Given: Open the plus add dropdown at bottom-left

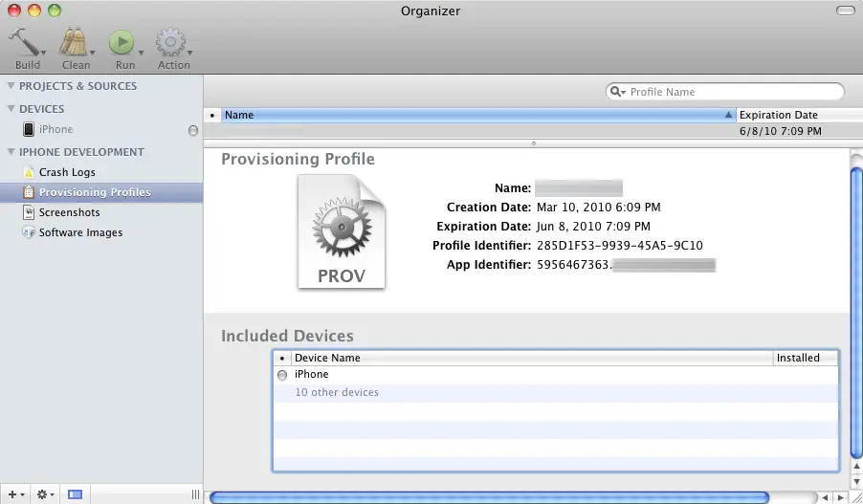Looking at the screenshot, I should [13, 494].
